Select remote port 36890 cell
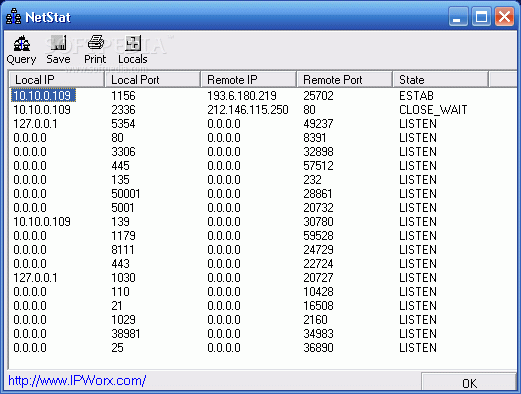This screenshot has height=394, width=521. tap(318, 348)
